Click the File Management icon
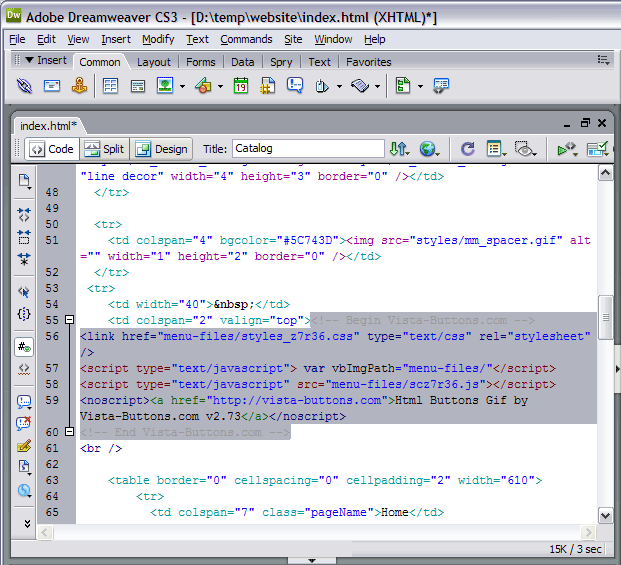Viewport: 621px width, 565px height. click(398, 149)
